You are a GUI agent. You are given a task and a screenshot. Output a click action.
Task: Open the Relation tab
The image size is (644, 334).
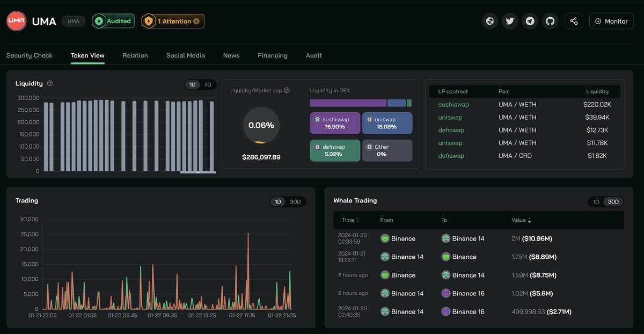[135, 55]
